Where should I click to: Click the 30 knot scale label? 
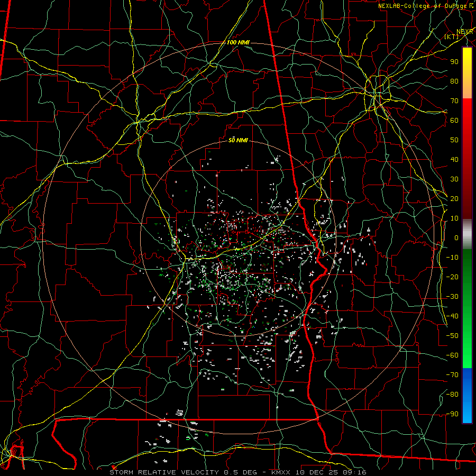pyautogui.click(x=454, y=179)
